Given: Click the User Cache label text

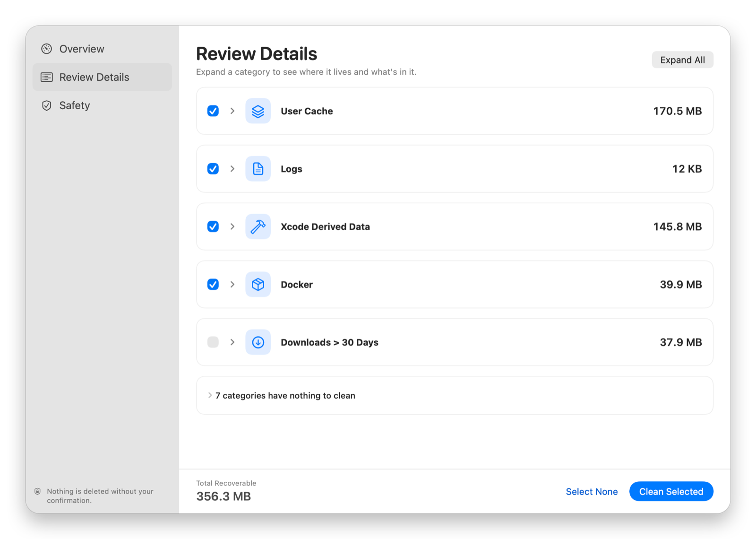Looking at the screenshot, I should pos(307,111).
